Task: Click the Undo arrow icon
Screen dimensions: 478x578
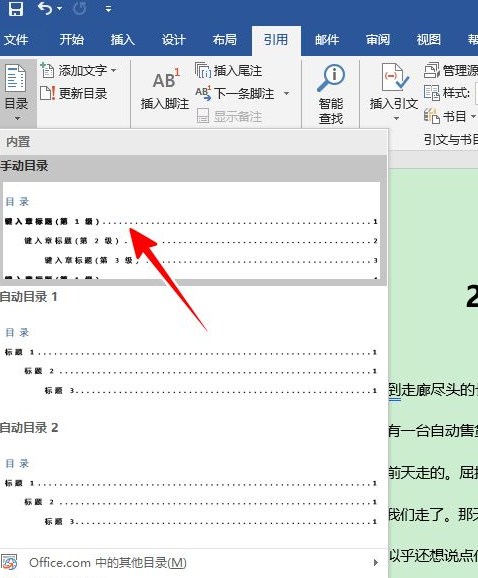Action: (45, 8)
